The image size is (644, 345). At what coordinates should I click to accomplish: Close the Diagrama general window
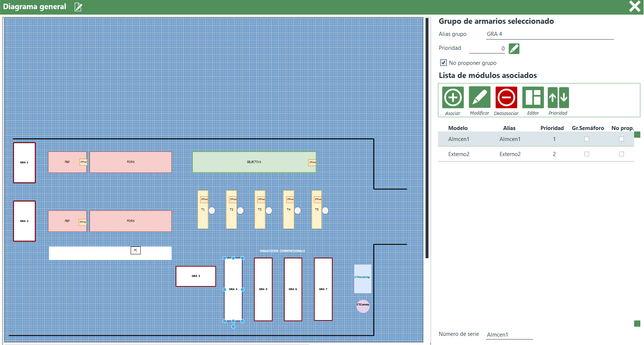coord(634,7)
